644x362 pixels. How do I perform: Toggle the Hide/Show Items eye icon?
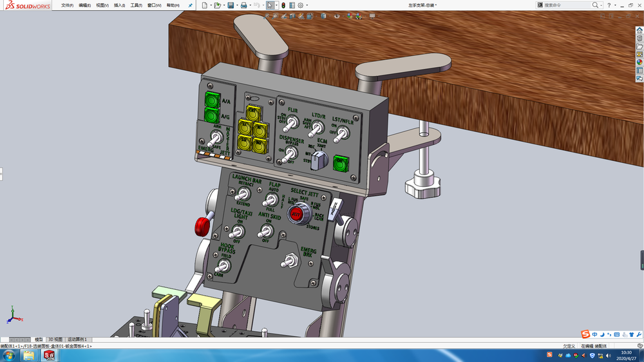pos(337,16)
